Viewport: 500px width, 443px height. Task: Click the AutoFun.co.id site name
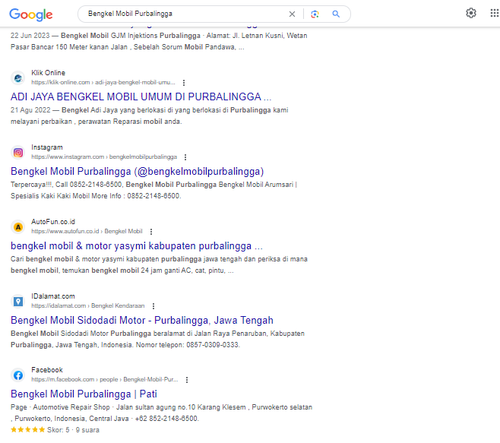[x=53, y=222]
